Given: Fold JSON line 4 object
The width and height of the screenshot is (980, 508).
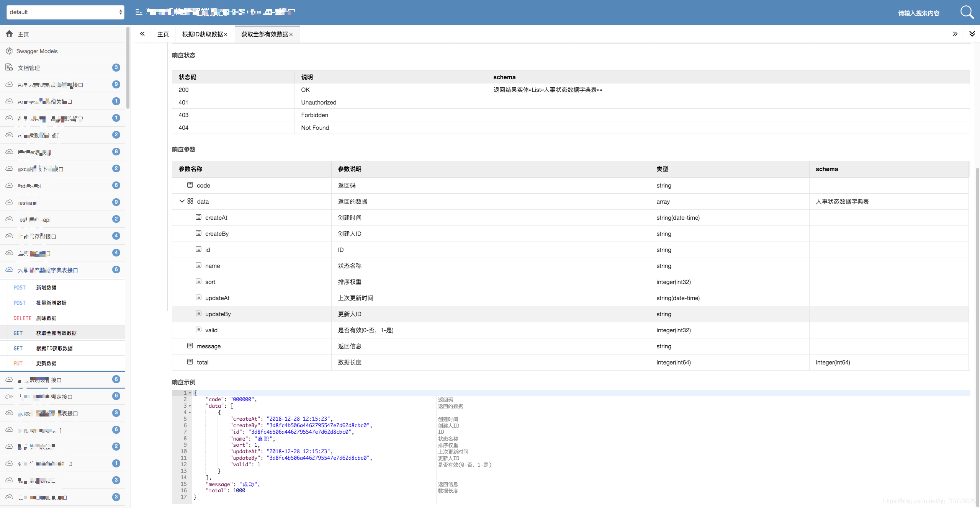Looking at the screenshot, I should coord(190,413).
